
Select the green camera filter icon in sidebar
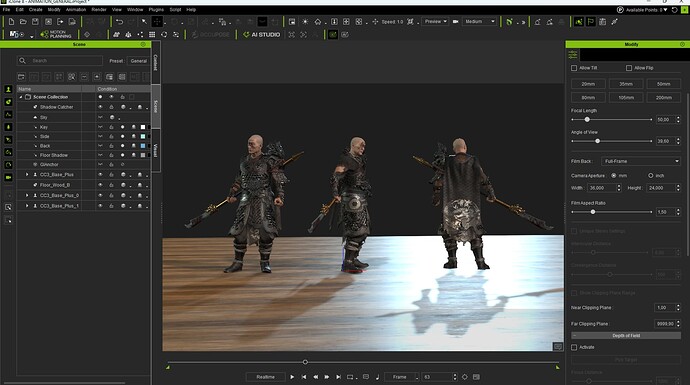click(x=8, y=177)
